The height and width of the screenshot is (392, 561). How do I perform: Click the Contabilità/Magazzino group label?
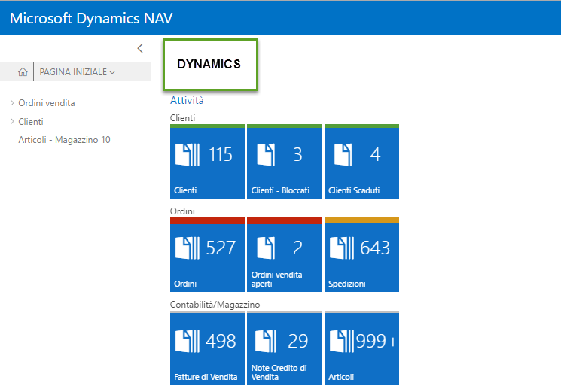(x=215, y=305)
